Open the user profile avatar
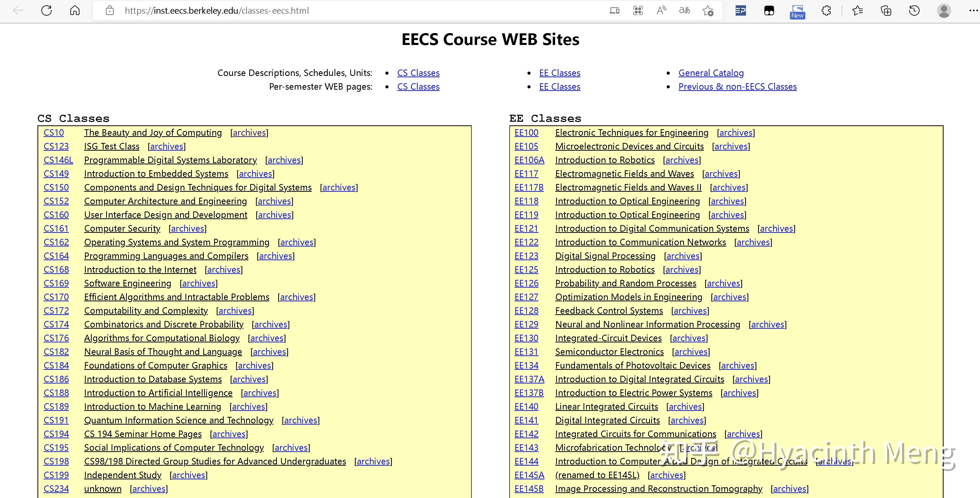The width and height of the screenshot is (980, 498). coord(944,10)
